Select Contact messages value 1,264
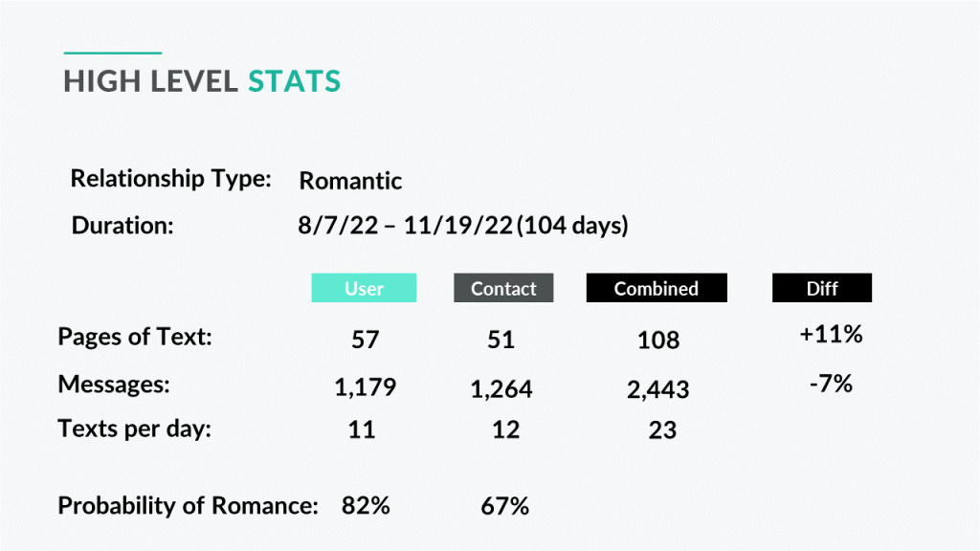Screen dimensions: 980x551 (x=501, y=389)
